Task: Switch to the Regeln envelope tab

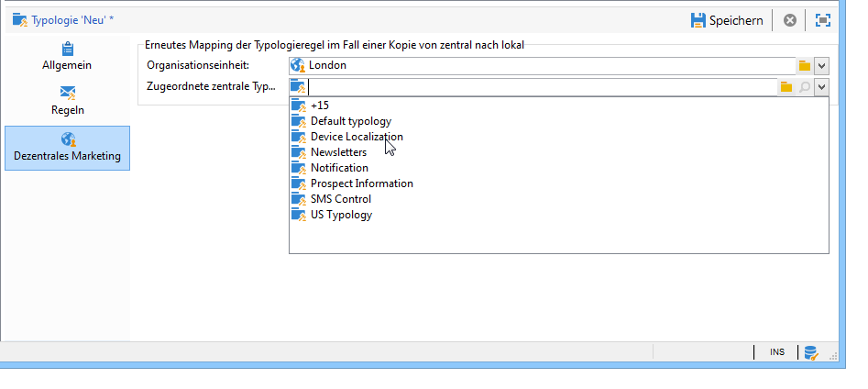Action: pyautogui.click(x=68, y=101)
